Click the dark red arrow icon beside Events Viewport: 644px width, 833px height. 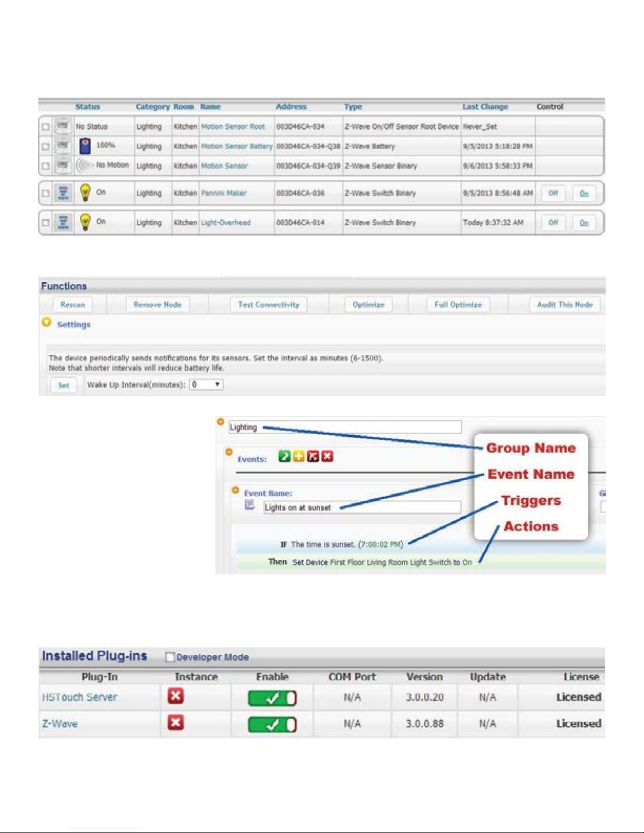313,456
